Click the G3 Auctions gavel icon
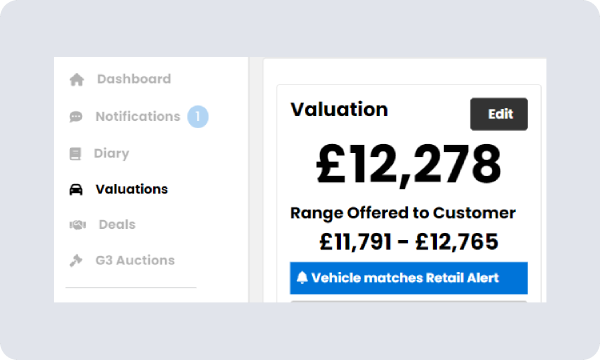This screenshot has width=601, height=361. point(76,261)
